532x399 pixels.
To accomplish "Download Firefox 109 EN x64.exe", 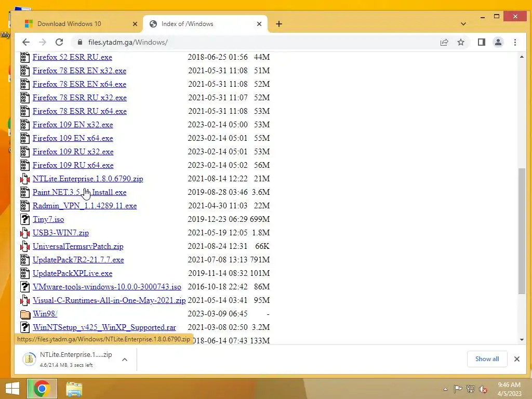I will [73, 138].
